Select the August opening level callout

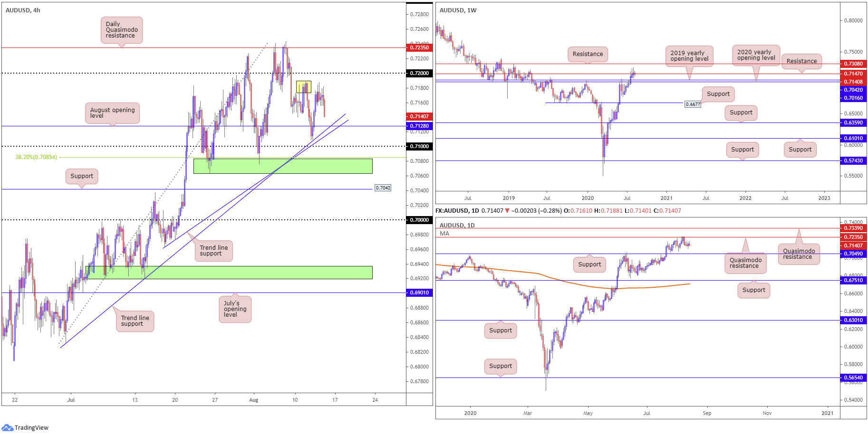pyautogui.click(x=112, y=113)
